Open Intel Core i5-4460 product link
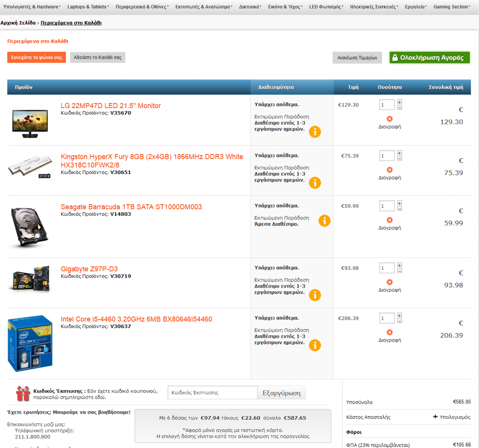 [137, 319]
